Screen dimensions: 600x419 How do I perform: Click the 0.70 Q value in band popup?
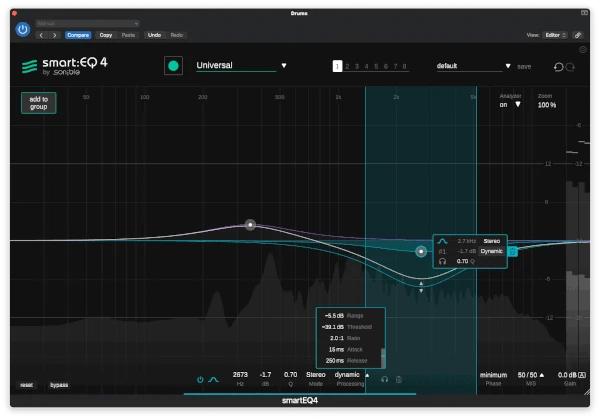click(x=462, y=261)
